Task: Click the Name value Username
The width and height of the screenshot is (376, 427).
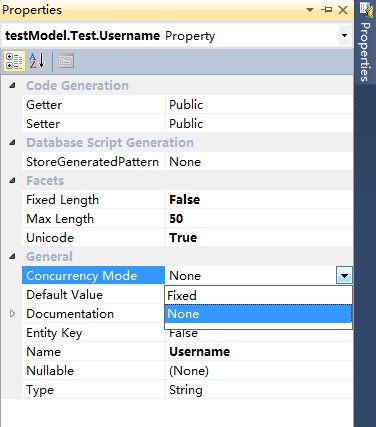Action: 199,352
